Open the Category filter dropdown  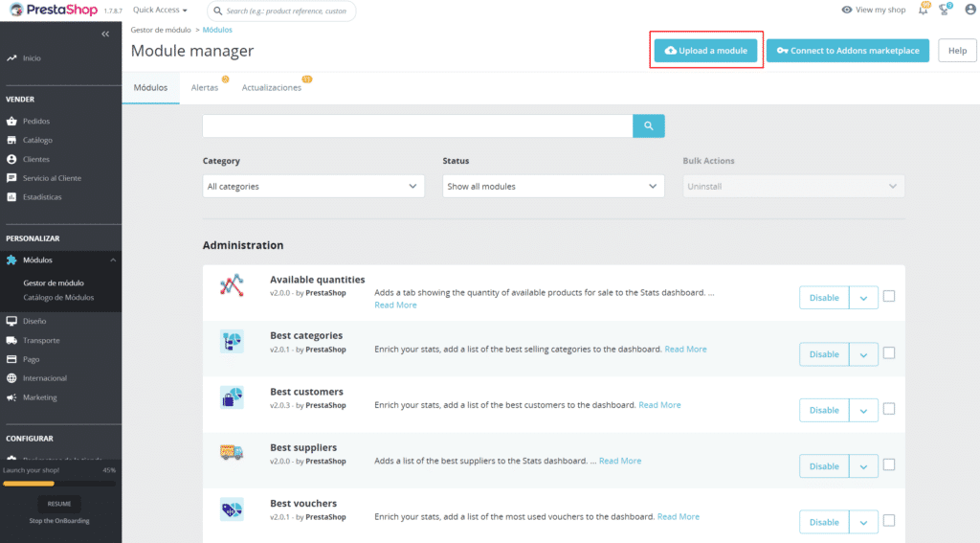coord(313,186)
